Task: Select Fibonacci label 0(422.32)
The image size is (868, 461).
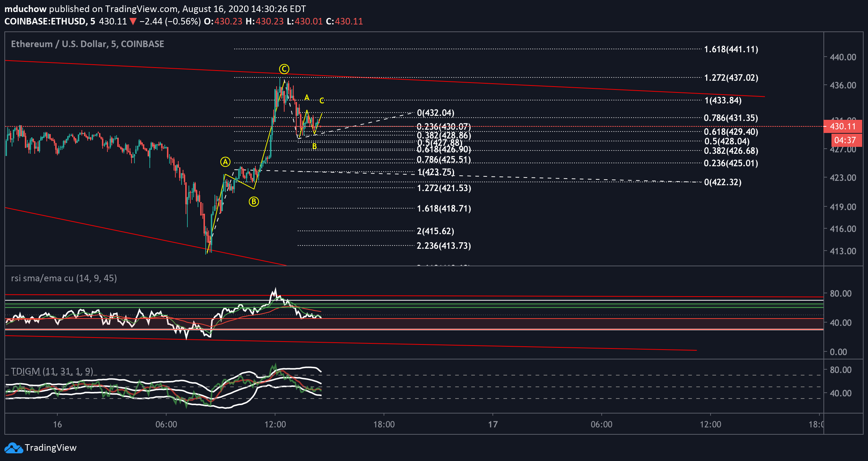Action: point(723,182)
